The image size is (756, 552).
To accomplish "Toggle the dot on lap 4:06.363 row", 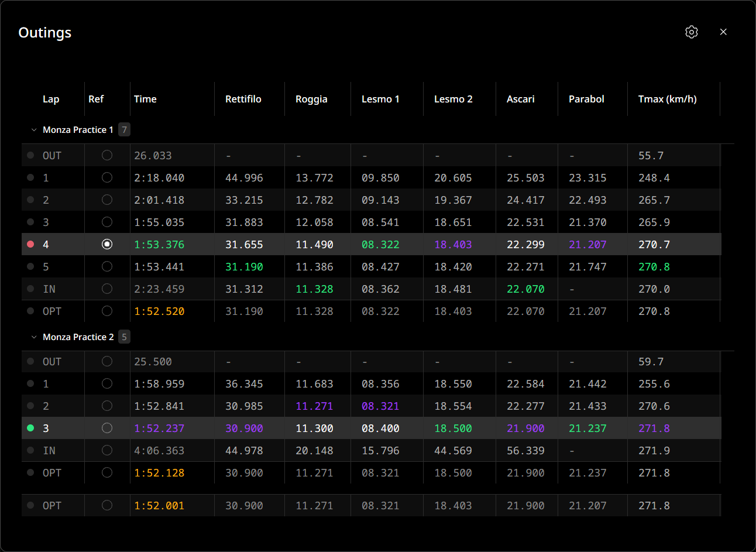I will coord(30,450).
